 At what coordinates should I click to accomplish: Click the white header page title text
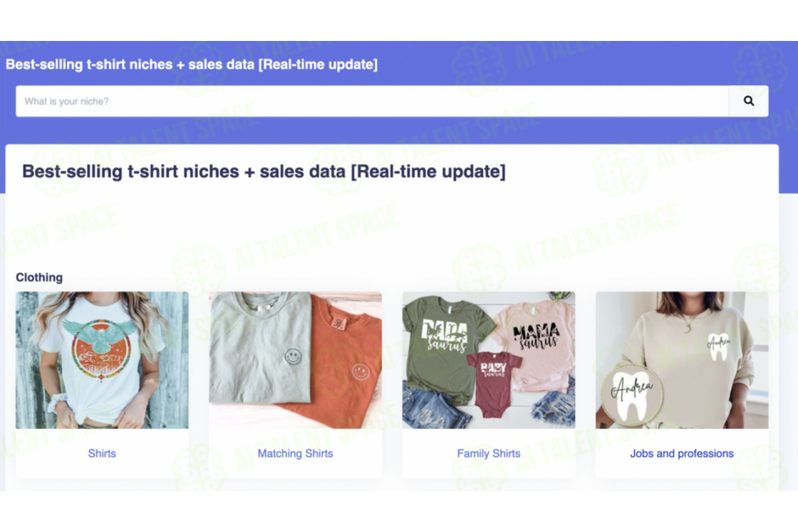point(192,64)
